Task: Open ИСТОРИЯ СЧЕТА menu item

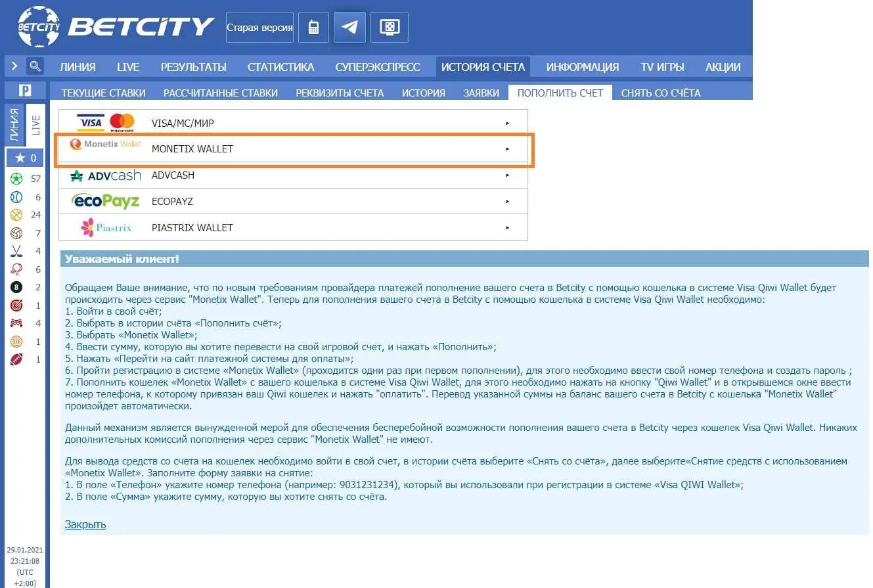Action: pos(483,67)
